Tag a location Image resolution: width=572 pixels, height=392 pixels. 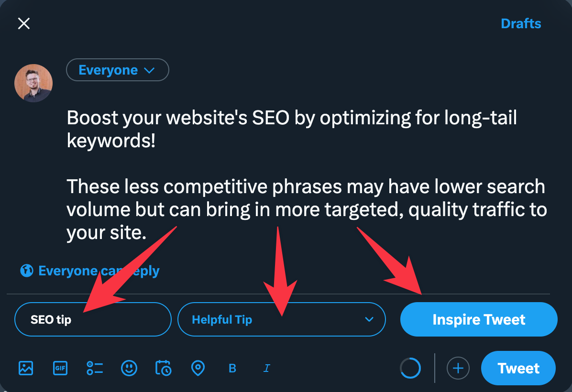(x=198, y=368)
